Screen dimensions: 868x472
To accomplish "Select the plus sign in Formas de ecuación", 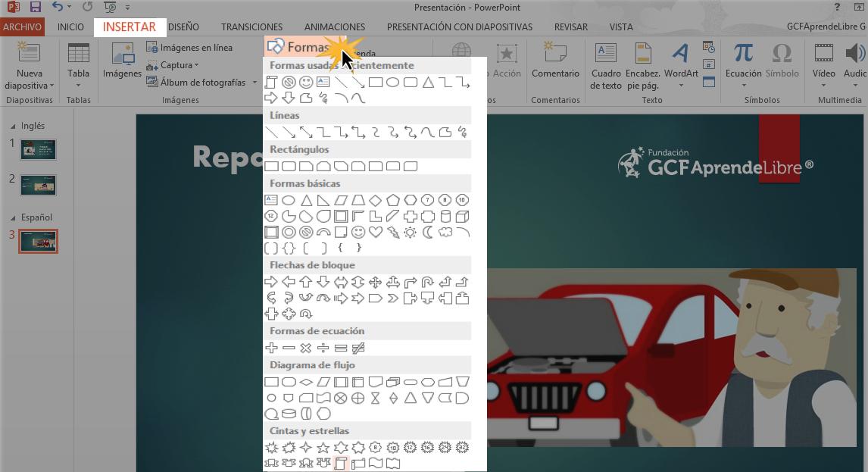I will [x=271, y=348].
